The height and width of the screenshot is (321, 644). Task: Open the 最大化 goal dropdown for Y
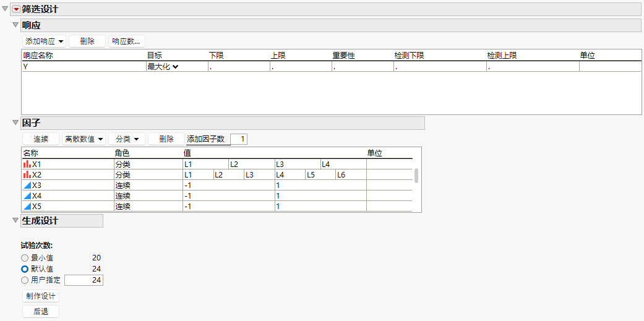162,67
